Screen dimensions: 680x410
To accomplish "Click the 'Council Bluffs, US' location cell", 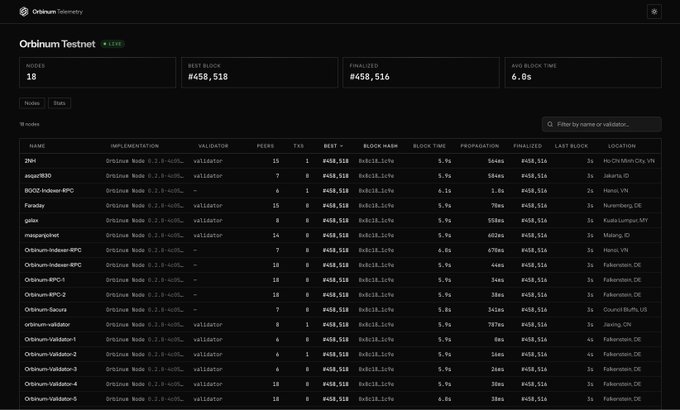I will point(625,310).
